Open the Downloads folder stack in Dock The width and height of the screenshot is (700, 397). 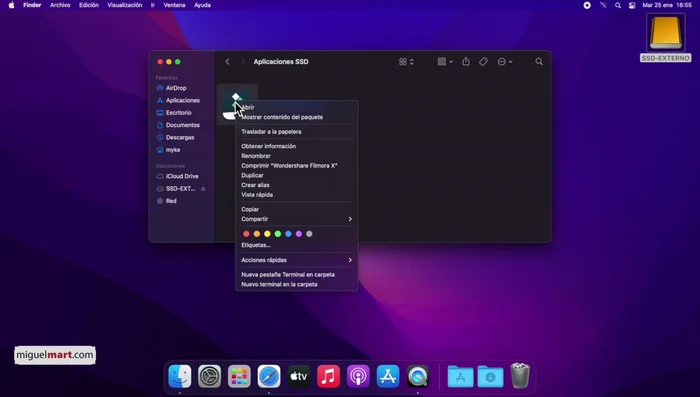490,376
